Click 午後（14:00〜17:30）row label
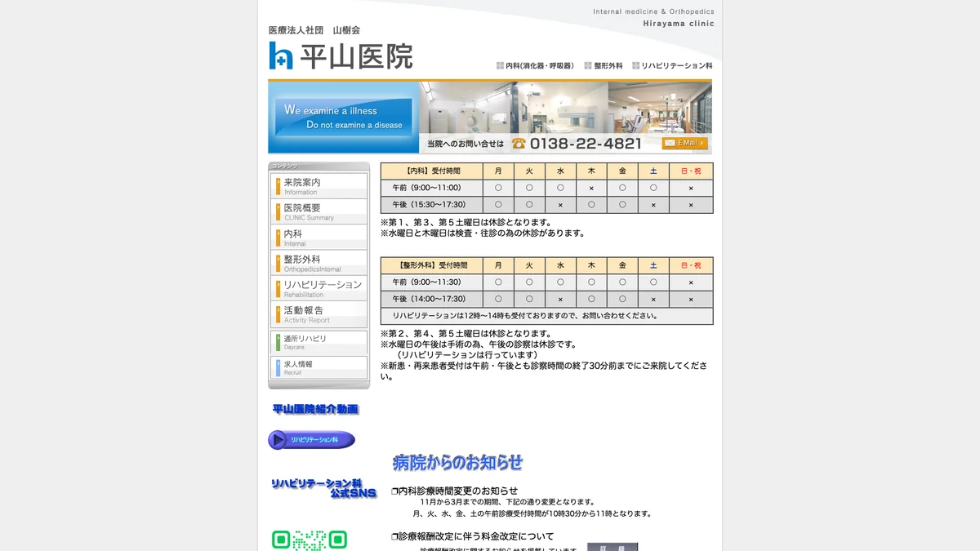The height and width of the screenshot is (551, 980). click(432, 300)
